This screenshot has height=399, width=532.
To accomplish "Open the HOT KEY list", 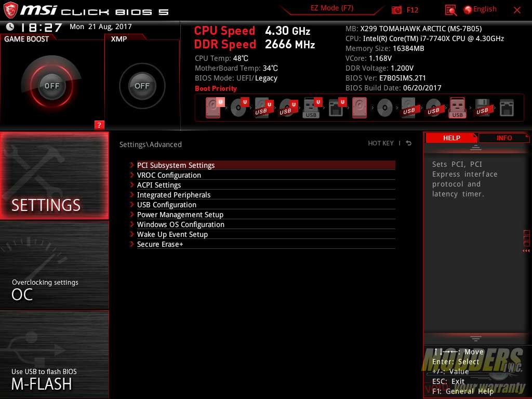I will coord(381,143).
